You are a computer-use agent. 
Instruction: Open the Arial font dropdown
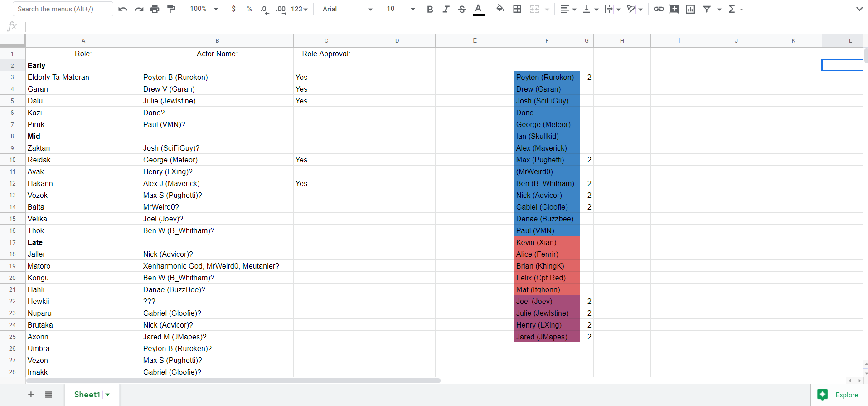click(347, 9)
